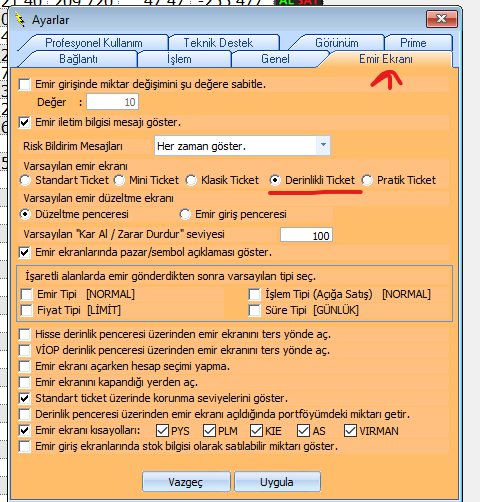Enable İşlem Tipi (Açığa Satış) checkbox
Screen dimensions: 480x502
254,294
